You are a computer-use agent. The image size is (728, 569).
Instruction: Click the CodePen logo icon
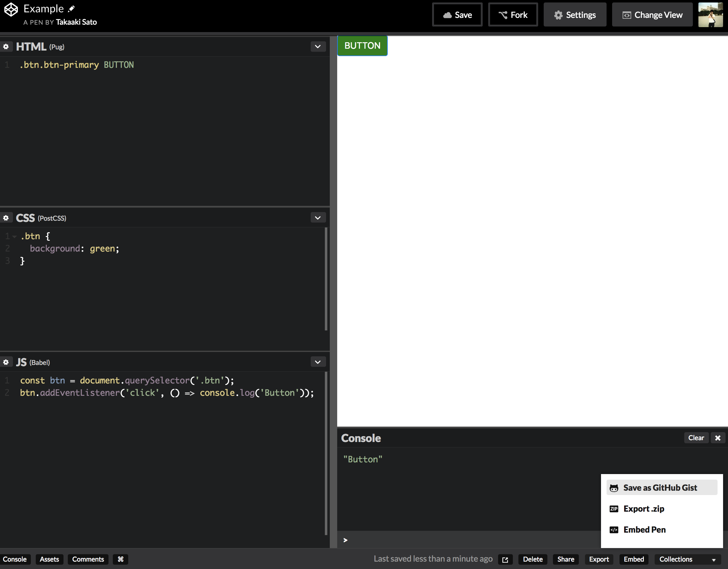tap(11, 9)
